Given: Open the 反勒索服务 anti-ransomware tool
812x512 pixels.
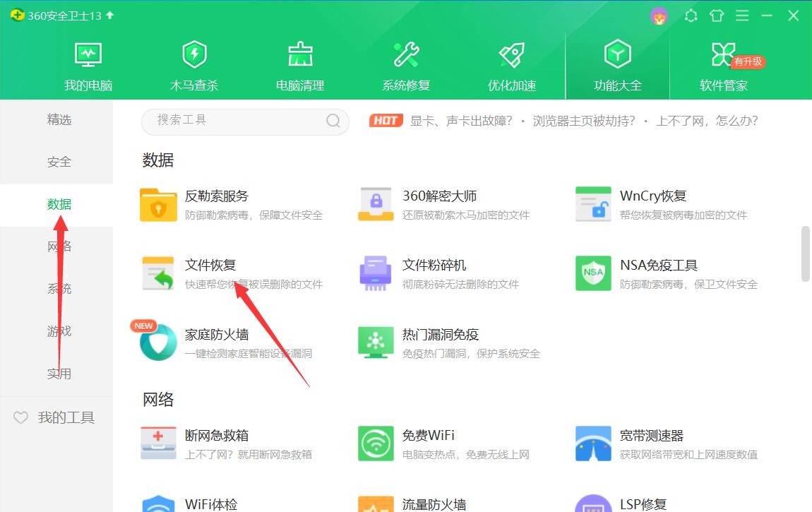Looking at the screenshot, I should [219, 196].
